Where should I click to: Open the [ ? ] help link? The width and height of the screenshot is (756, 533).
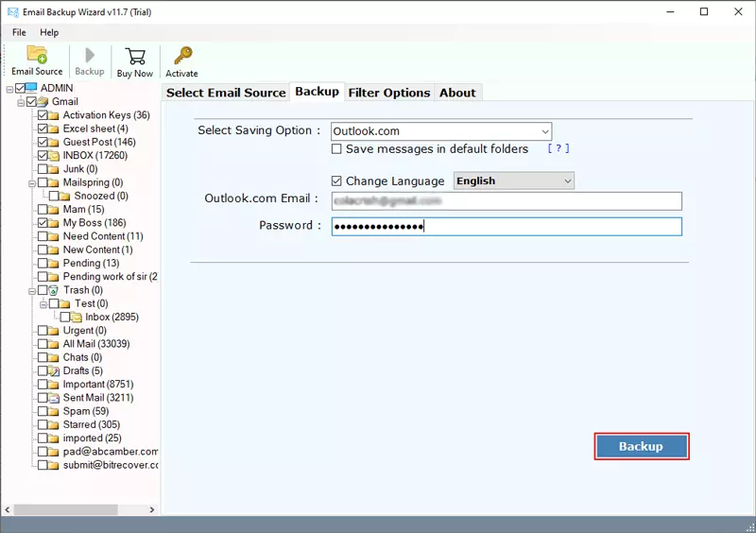(558, 148)
